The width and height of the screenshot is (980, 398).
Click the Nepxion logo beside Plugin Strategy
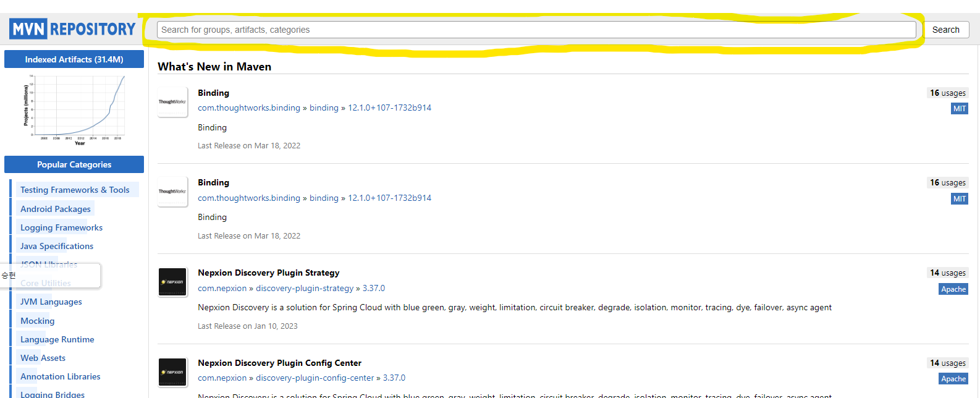point(172,282)
